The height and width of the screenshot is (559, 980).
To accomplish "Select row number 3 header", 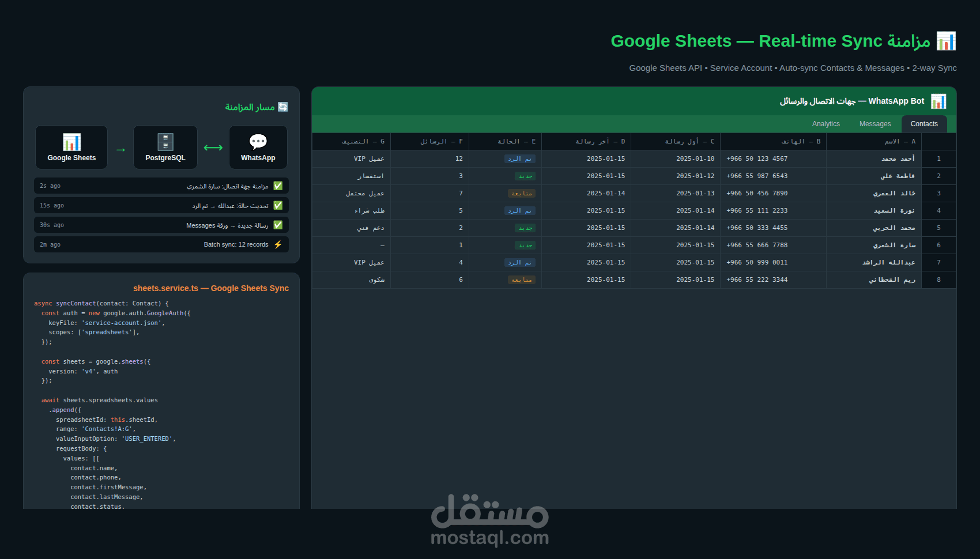I will point(938,193).
